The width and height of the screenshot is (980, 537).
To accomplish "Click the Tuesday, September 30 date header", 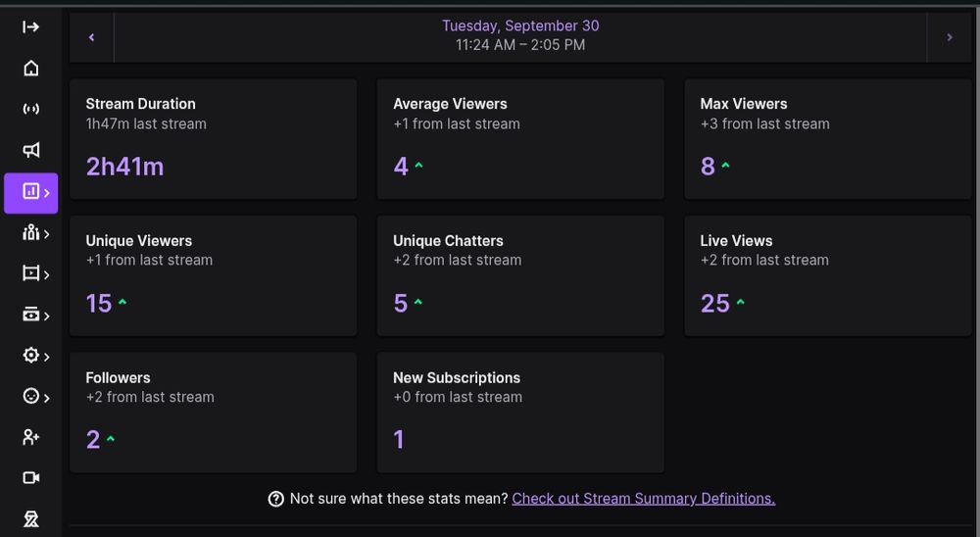I will tap(520, 26).
